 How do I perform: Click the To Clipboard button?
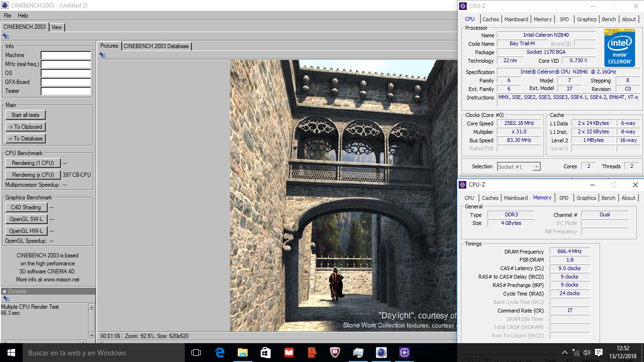pyautogui.click(x=25, y=127)
